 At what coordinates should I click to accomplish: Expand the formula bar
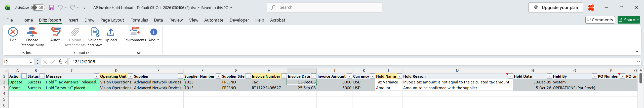pyautogui.click(x=638, y=62)
